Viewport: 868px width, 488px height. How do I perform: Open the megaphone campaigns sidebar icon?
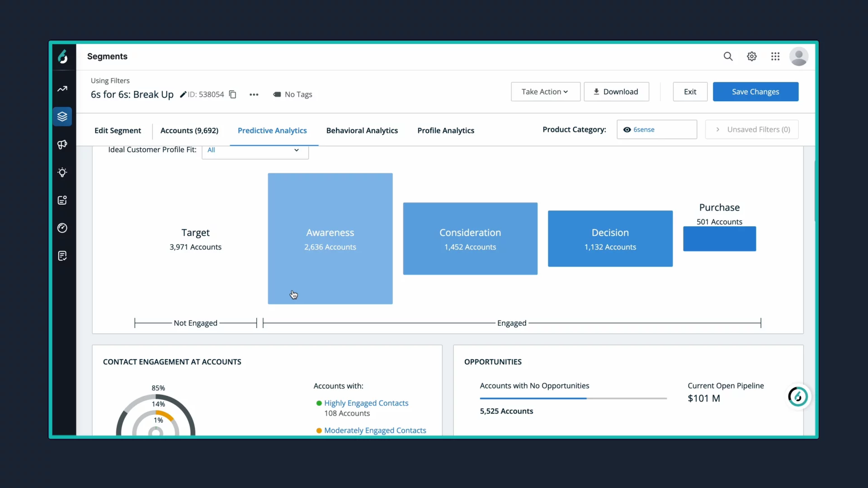(62, 145)
